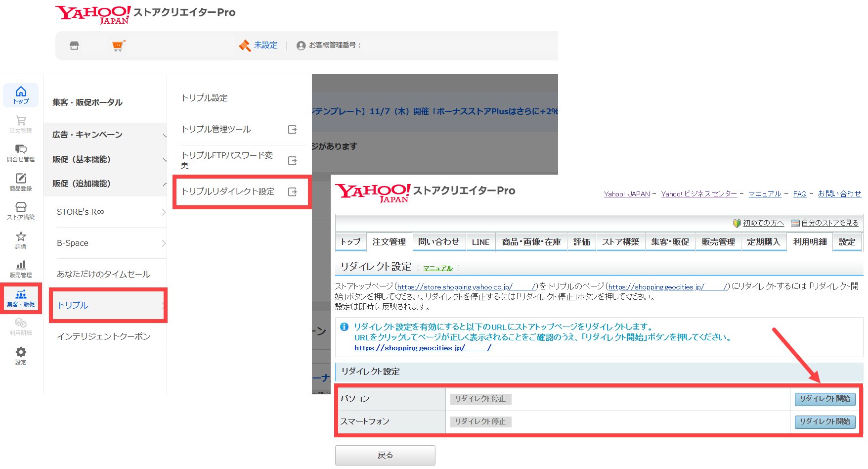Switch to the 商品・画像・在庫 tab
The height and width of the screenshot is (469, 868).
point(531,242)
